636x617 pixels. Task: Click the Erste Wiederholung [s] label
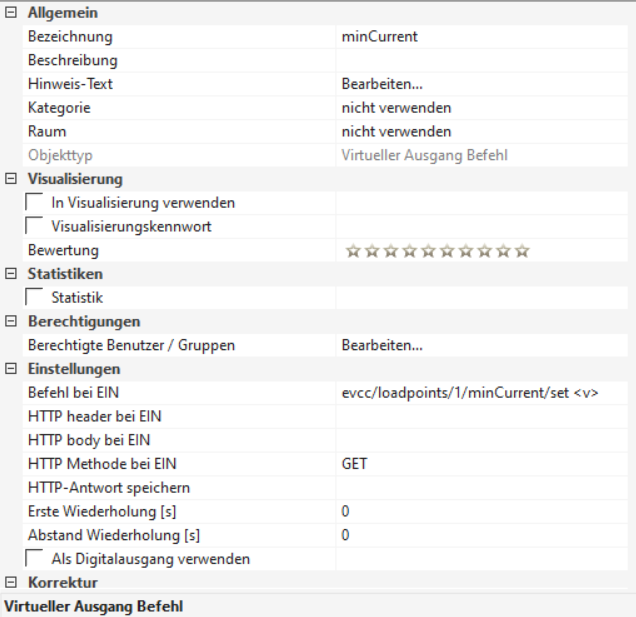(x=102, y=512)
